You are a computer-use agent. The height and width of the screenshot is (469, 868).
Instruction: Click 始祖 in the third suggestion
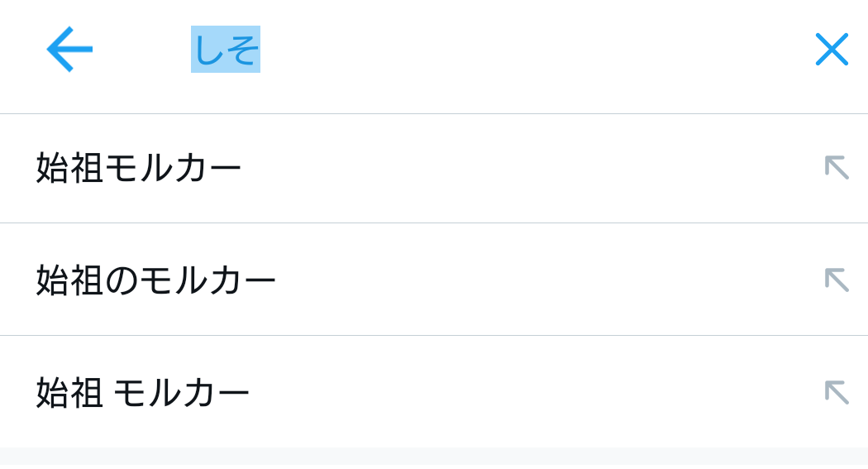(69, 393)
